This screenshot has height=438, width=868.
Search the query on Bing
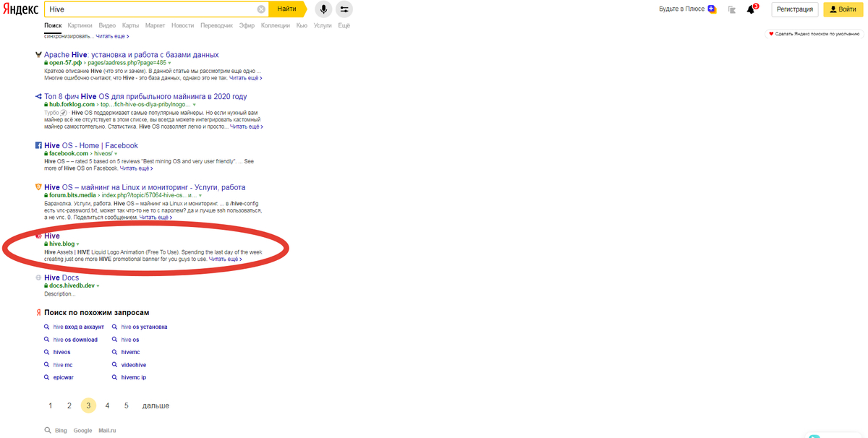tap(61, 430)
